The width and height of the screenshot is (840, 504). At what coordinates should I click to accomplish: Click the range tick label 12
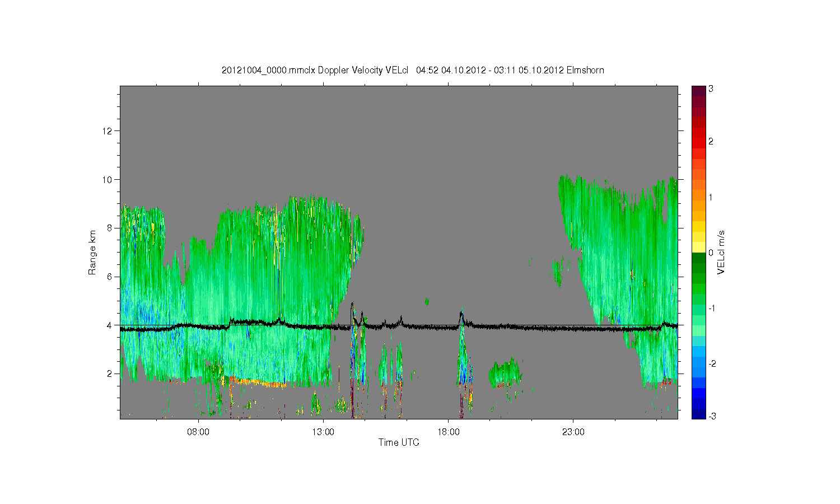[108, 131]
